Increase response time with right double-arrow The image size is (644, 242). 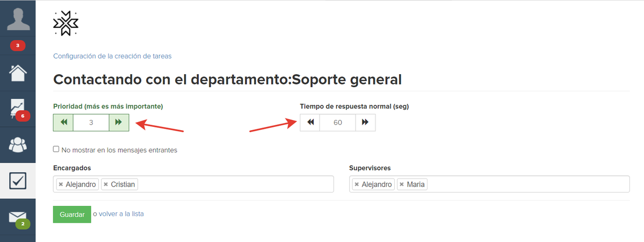coord(366,122)
